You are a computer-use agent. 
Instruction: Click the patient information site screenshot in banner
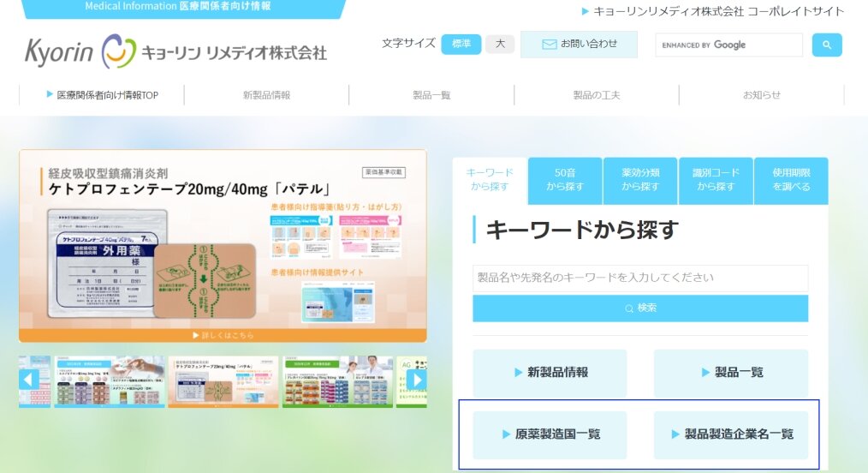coord(337,302)
